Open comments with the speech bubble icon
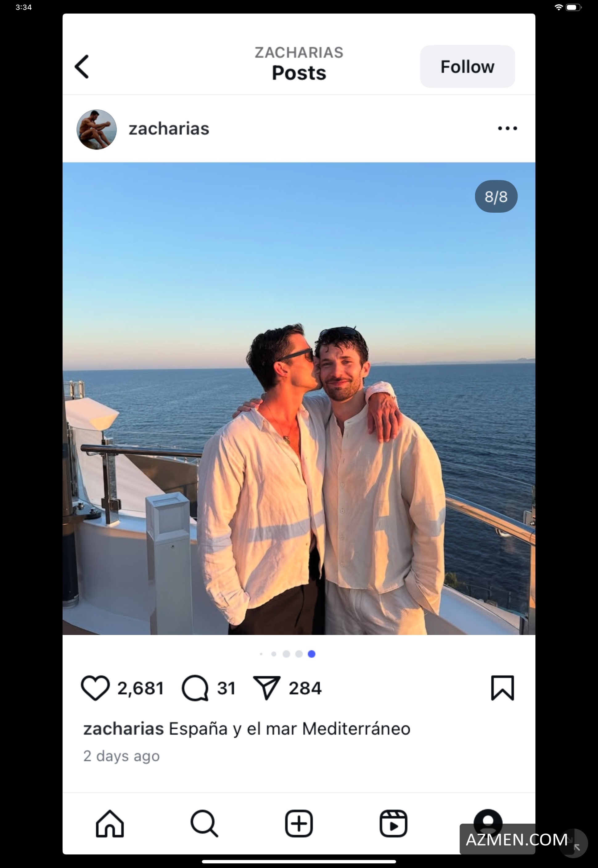 click(195, 688)
